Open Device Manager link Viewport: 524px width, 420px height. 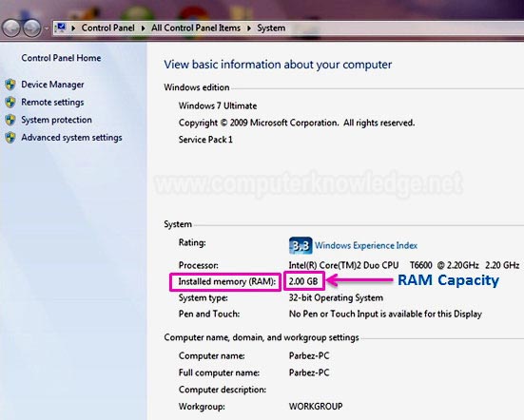click(x=52, y=85)
